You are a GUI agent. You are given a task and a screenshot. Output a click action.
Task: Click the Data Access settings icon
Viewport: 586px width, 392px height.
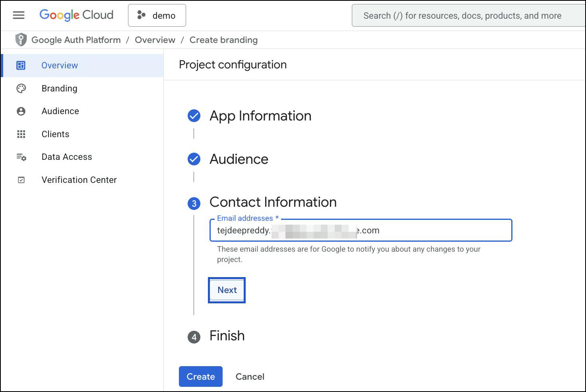(x=21, y=157)
